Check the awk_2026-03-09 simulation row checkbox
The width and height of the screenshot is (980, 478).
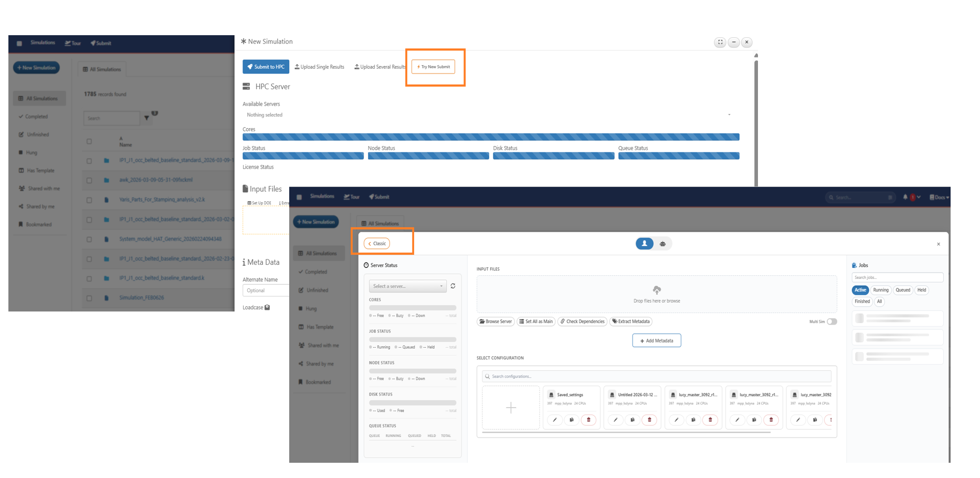pyautogui.click(x=89, y=180)
